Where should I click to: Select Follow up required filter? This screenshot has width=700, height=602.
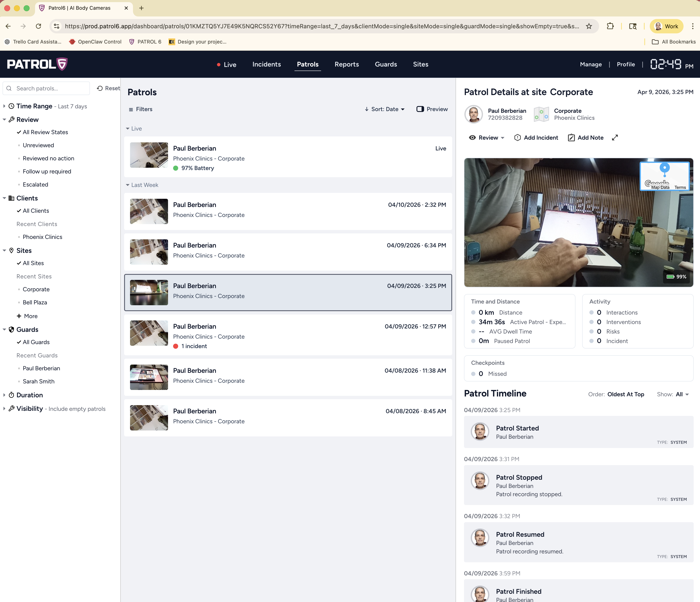[47, 171]
